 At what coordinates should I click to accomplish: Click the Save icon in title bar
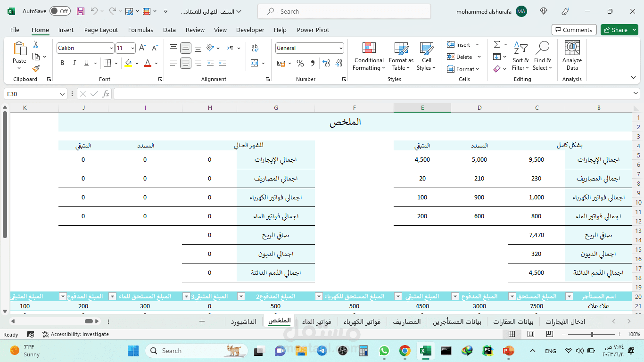pyautogui.click(x=81, y=11)
